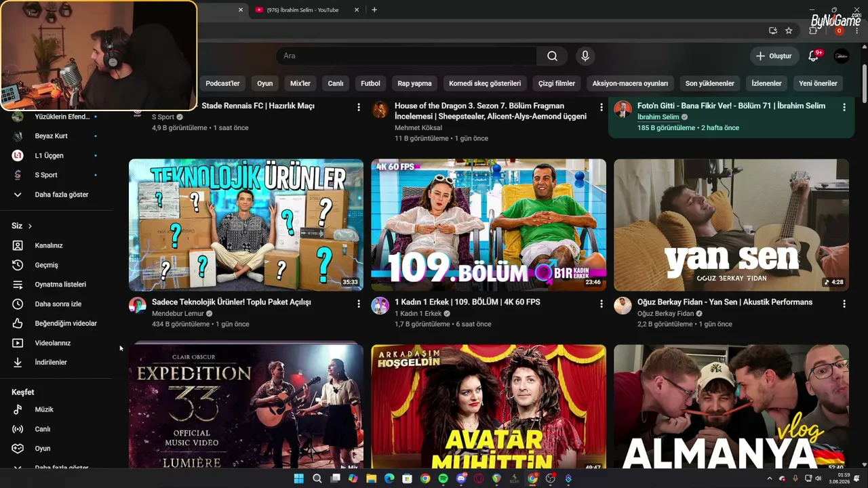Play Teknolojik Ürünler video thumbnail
Image resolution: width=868 pixels, height=488 pixels.
coord(246,225)
